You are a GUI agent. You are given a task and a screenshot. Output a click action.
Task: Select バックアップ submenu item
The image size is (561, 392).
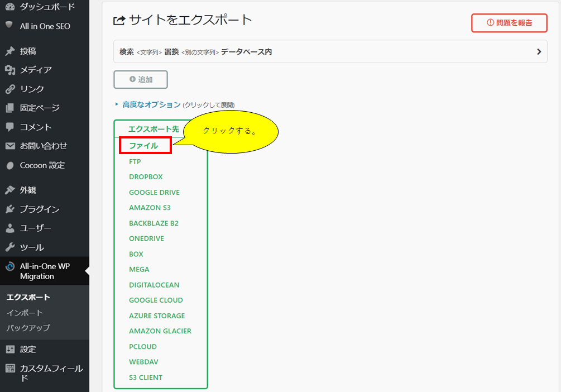pos(28,328)
